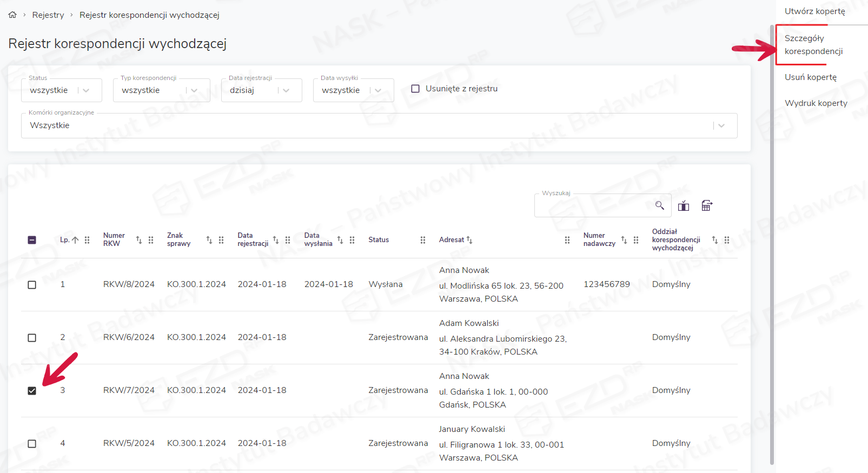The width and height of the screenshot is (868, 473).
Task: Open the column chooser icon
Action: pos(684,205)
